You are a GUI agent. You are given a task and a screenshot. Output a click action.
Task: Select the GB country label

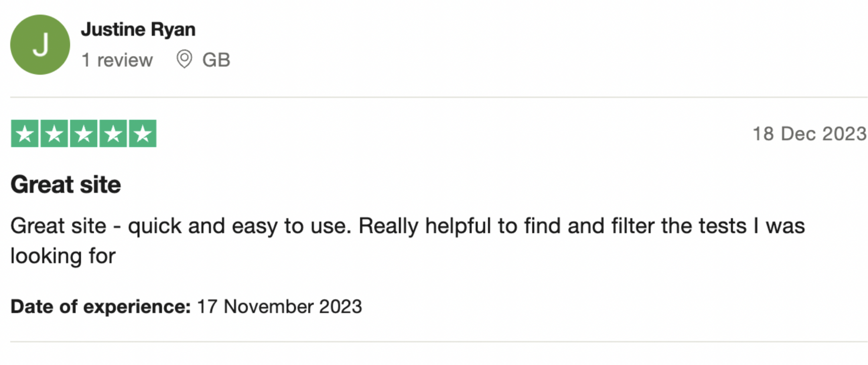click(216, 60)
